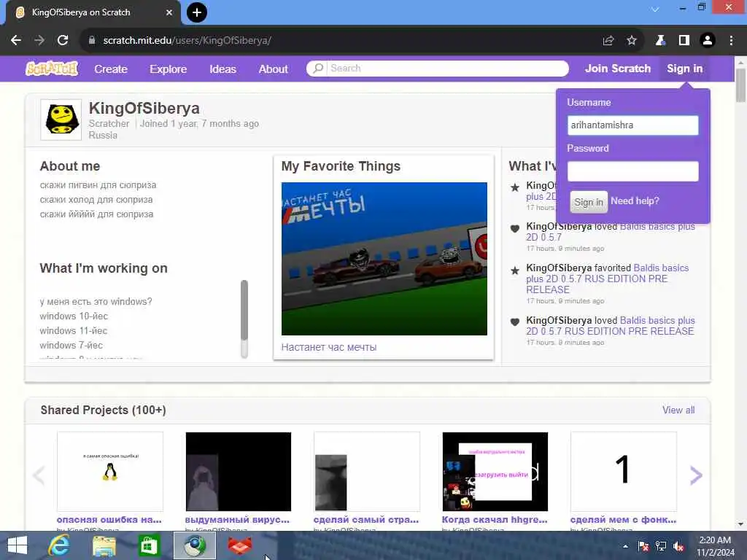Open volume muted speaker icon
747x560 pixels.
(678, 546)
